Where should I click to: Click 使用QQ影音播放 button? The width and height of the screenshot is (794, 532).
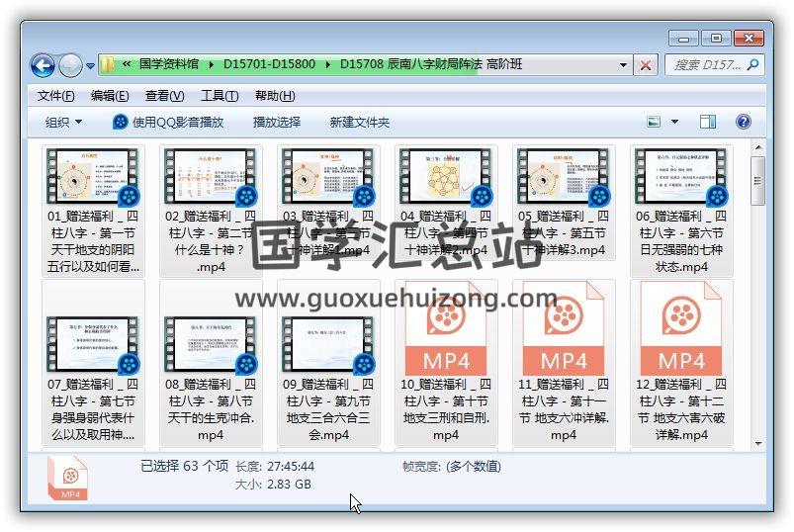point(168,122)
